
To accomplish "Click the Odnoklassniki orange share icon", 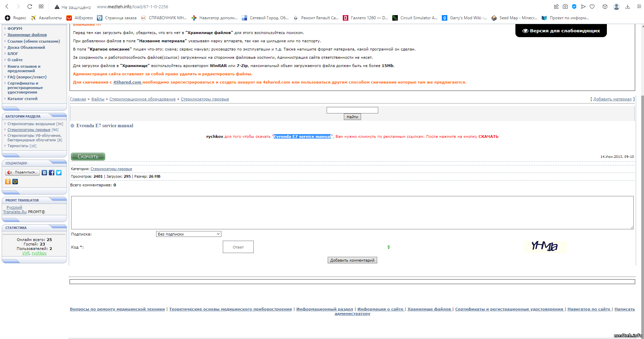I will coord(8,182).
